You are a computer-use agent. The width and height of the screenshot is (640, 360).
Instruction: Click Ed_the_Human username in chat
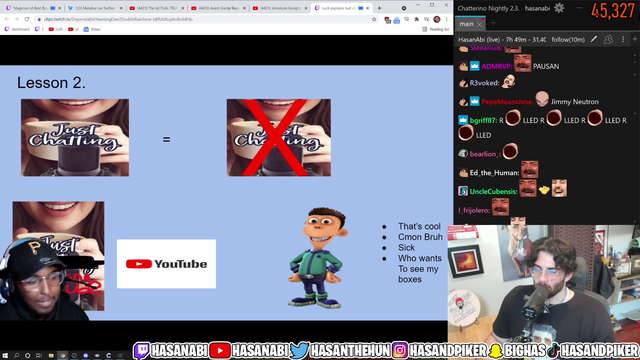(x=494, y=173)
